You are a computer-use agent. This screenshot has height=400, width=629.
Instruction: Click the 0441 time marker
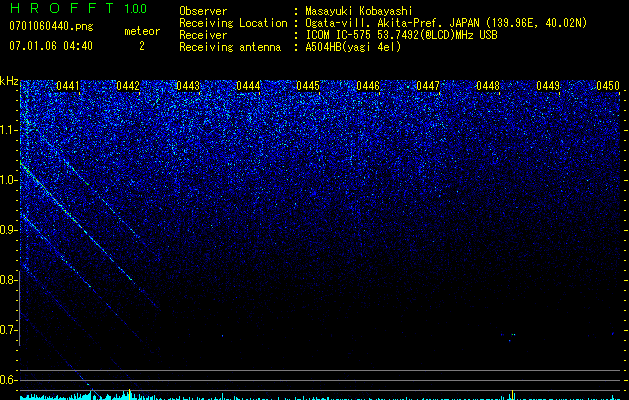(68, 86)
